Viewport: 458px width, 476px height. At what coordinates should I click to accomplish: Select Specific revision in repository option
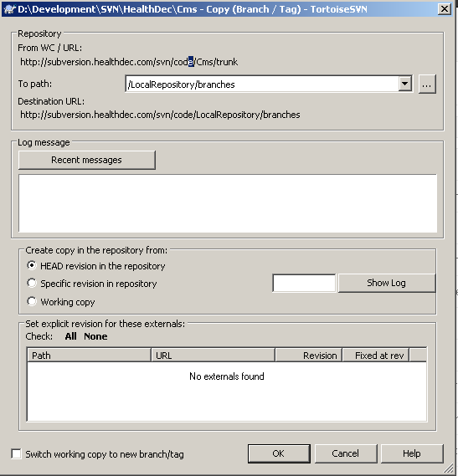(92, 284)
